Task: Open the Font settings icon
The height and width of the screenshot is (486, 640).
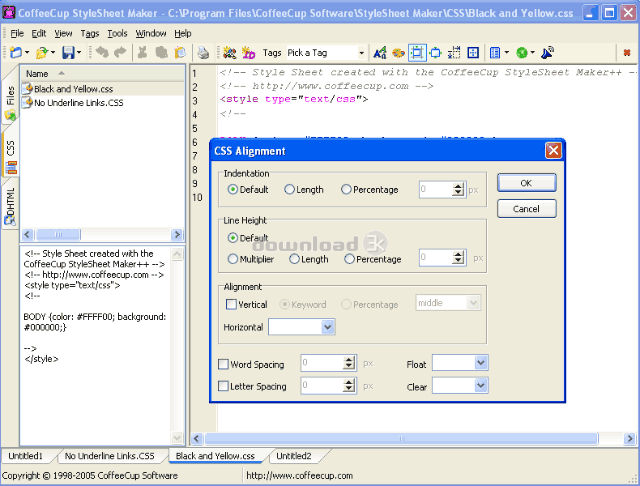Action: [380, 53]
